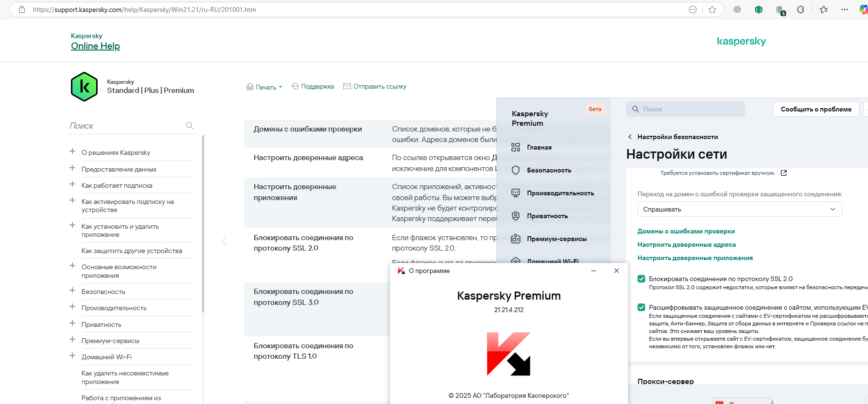Expand Предоставление данных section

pyautogui.click(x=72, y=168)
